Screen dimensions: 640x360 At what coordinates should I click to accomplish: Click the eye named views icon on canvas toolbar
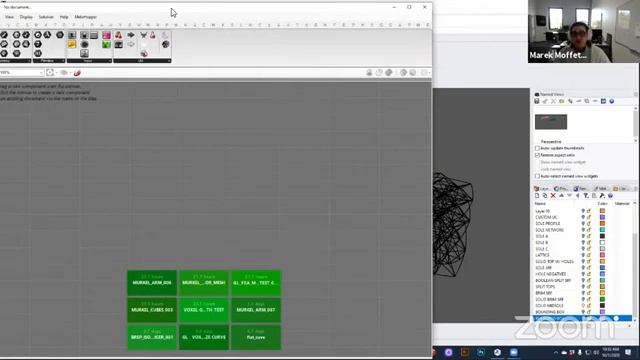click(x=64, y=73)
